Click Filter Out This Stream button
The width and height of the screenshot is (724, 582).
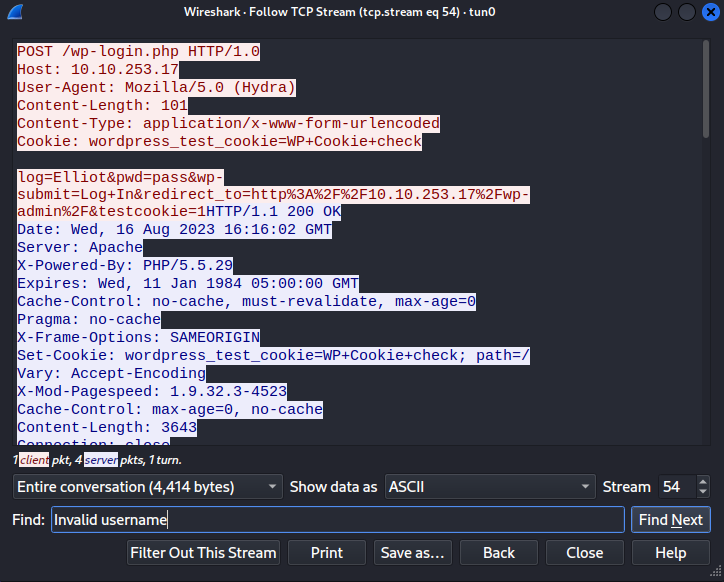point(204,553)
